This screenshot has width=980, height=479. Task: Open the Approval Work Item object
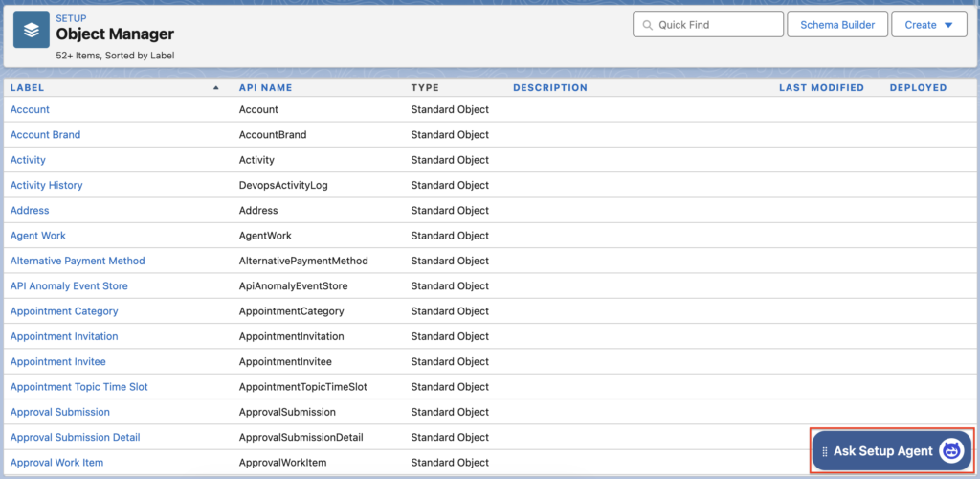pyautogui.click(x=56, y=463)
